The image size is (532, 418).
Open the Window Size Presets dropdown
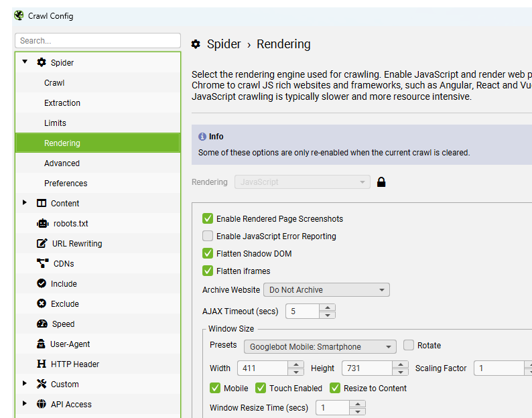pos(320,347)
